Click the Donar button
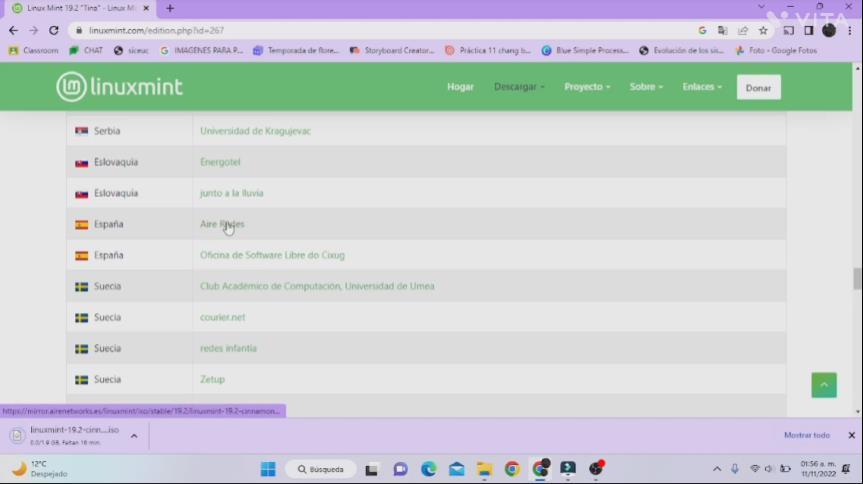The image size is (863, 484). (758, 88)
